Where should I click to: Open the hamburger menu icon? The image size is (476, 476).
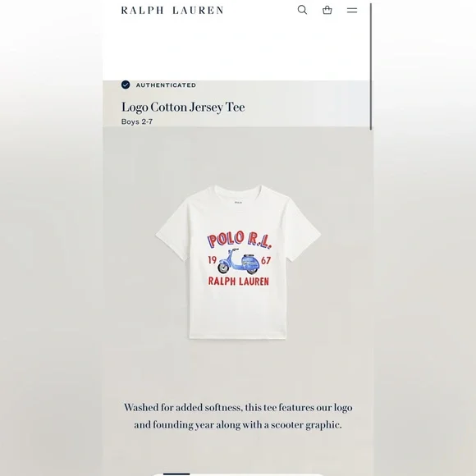(352, 11)
